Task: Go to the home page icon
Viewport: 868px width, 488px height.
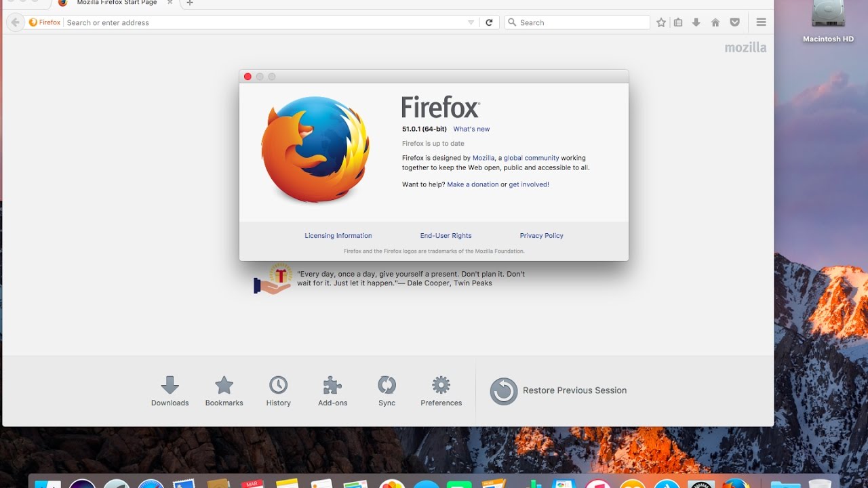Action: (x=715, y=22)
